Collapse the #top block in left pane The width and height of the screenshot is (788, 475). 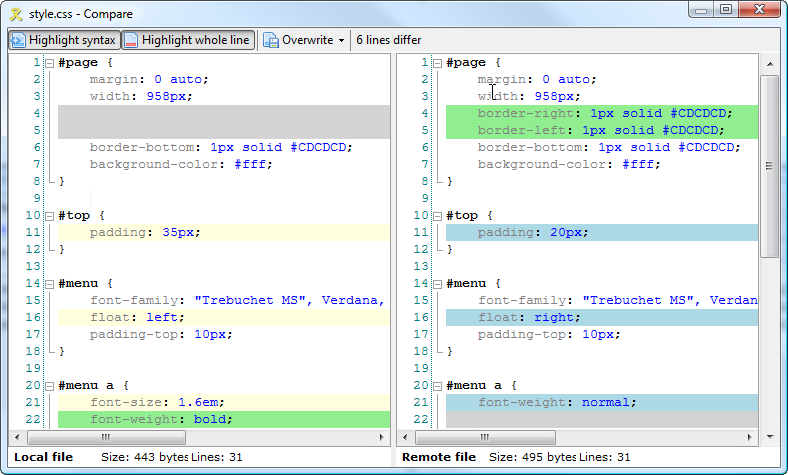click(49, 216)
